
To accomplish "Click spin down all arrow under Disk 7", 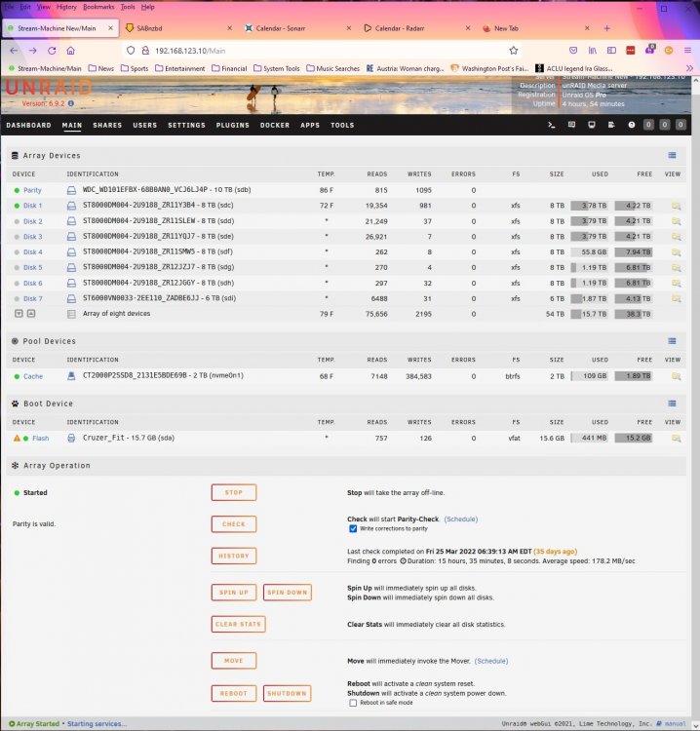I will (x=19, y=314).
